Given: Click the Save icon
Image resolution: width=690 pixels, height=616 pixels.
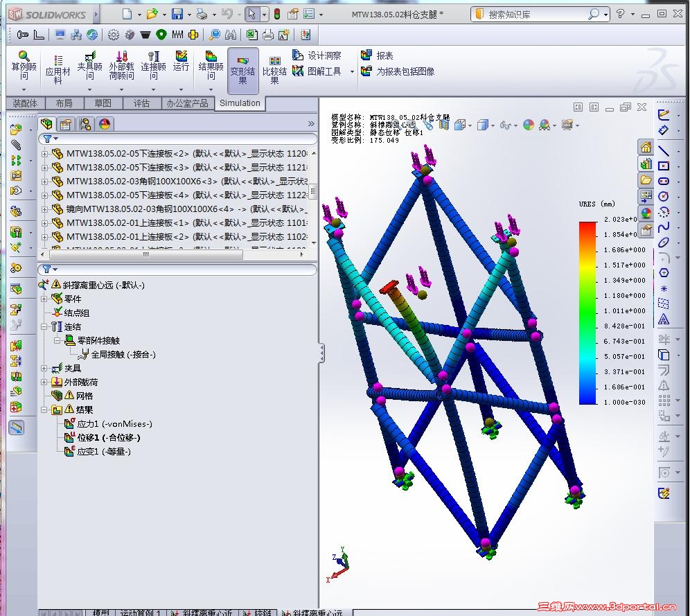Looking at the screenshot, I should [x=177, y=14].
